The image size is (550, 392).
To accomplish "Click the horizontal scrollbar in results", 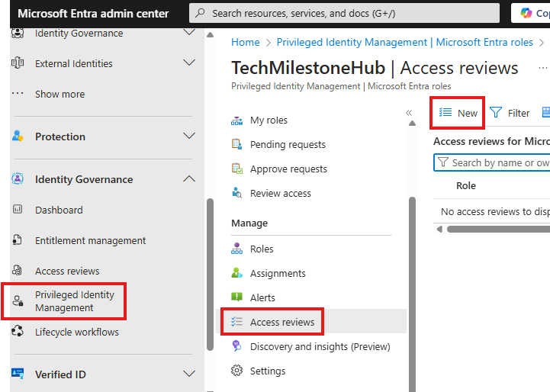I will point(496,229).
